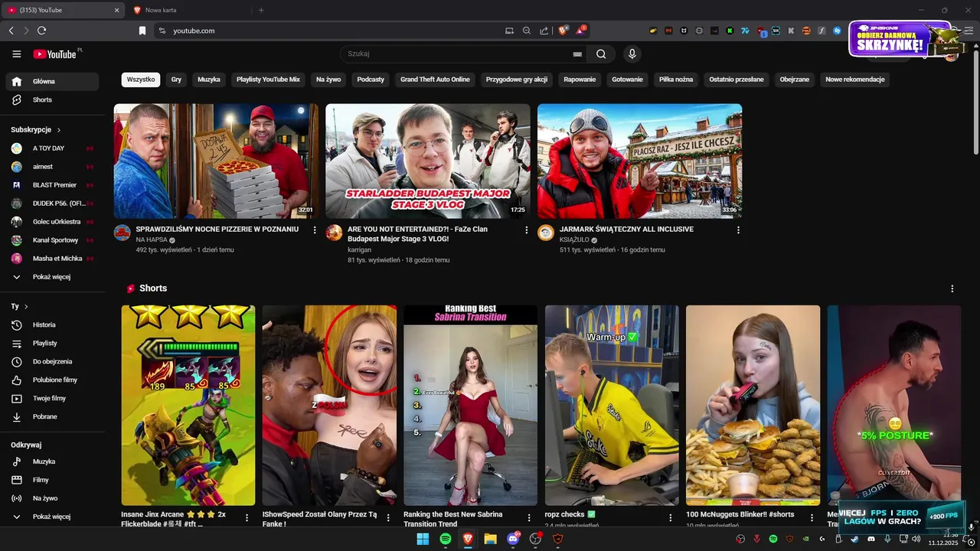Select Playlisty YouTube Mix chip
The height and width of the screenshot is (551, 980).
[x=268, y=80]
